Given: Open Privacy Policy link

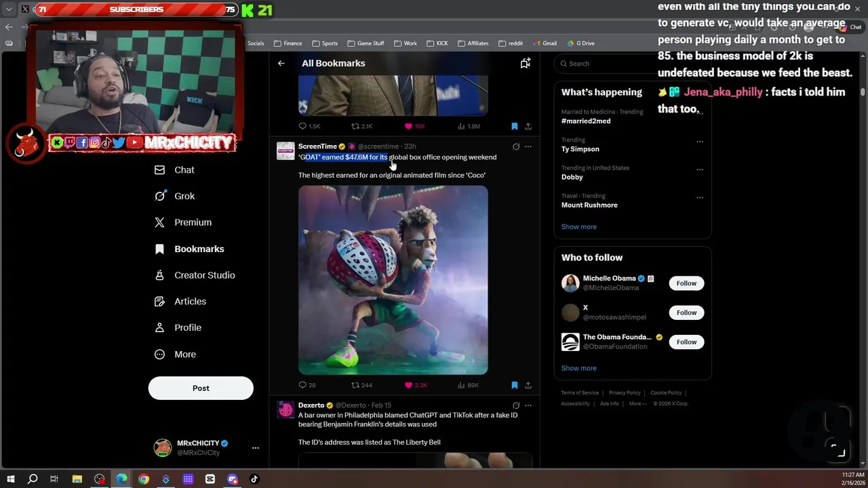Looking at the screenshot, I should point(625,393).
